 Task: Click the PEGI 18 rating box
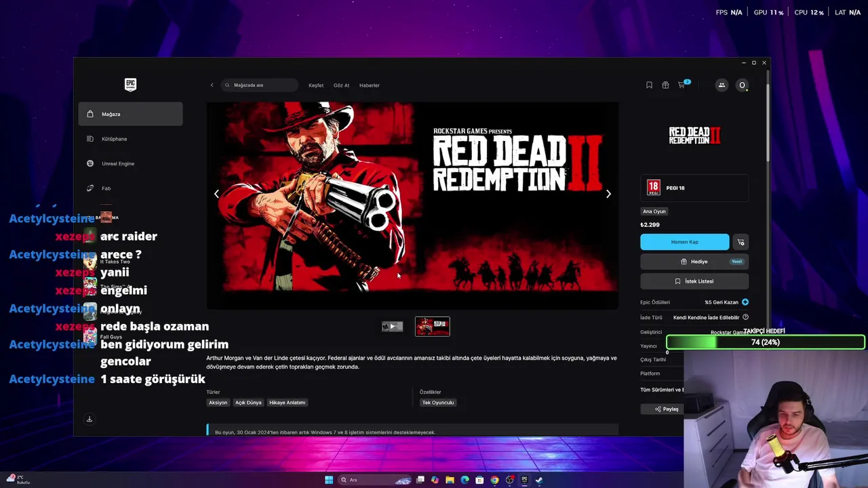pos(694,188)
